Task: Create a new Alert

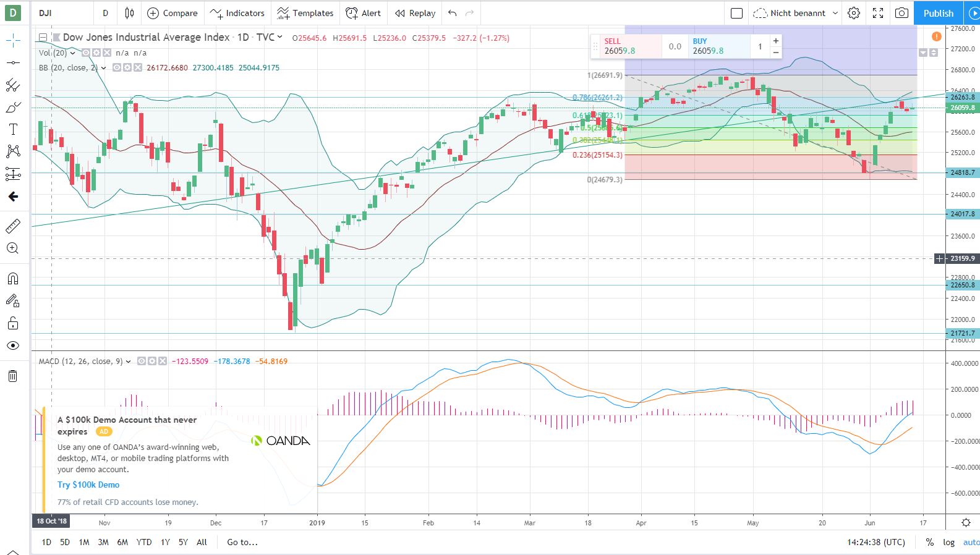Action: click(x=364, y=13)
